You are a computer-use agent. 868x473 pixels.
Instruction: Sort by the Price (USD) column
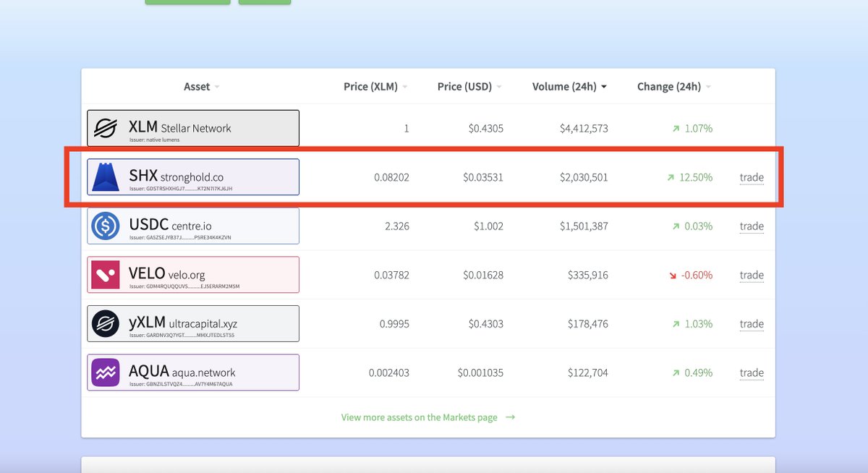pyautogui.click(x=469, y=87)
